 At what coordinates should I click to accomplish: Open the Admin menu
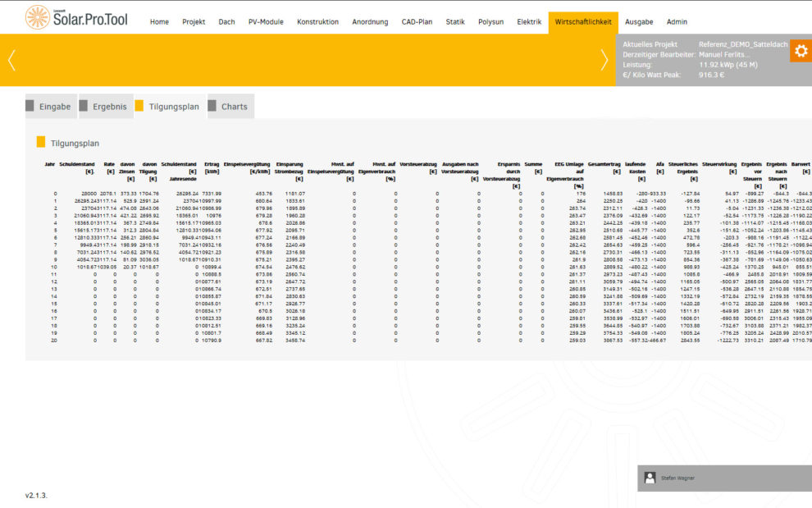[x=677, y=22]
